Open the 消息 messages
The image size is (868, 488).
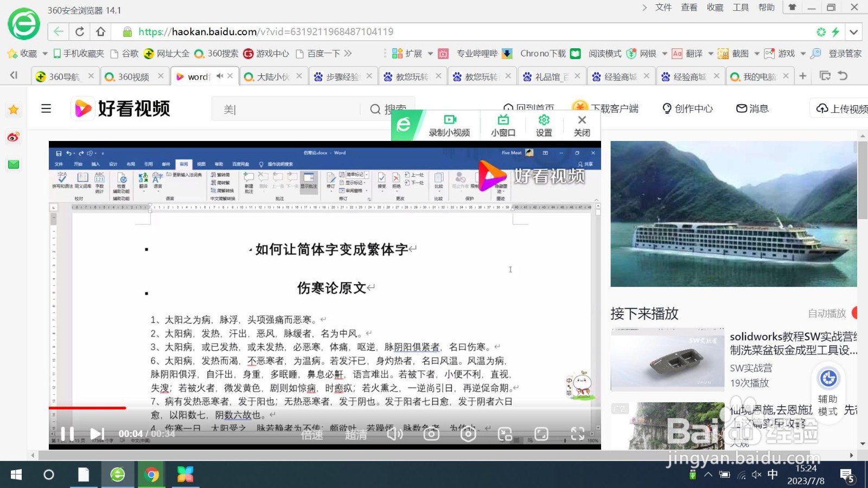click(752, 108)
